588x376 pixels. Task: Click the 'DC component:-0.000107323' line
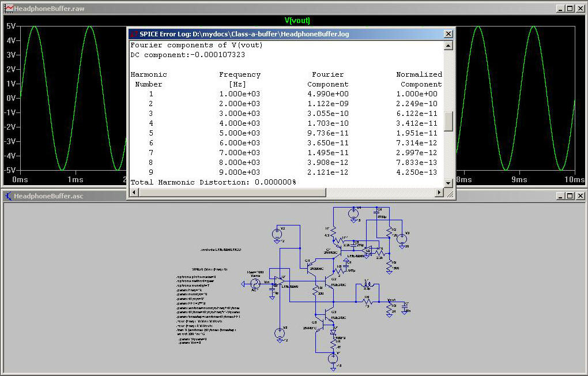coord(187,55)
